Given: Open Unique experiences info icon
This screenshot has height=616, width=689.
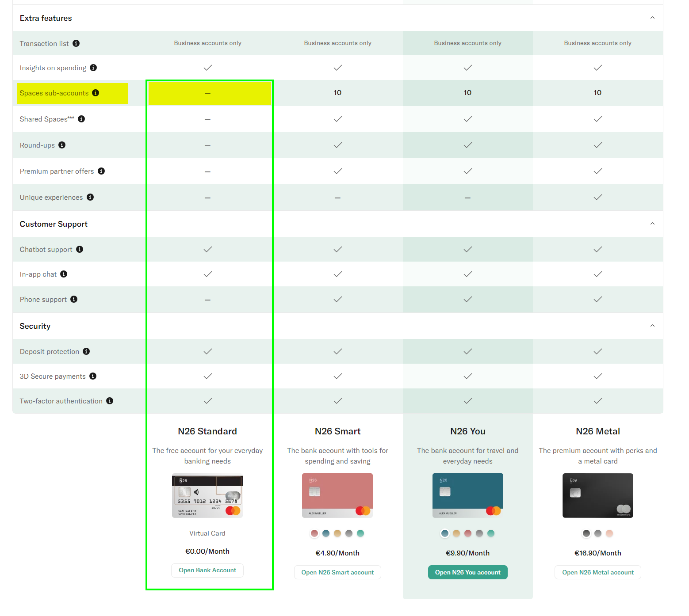Looking at the screenshot, I should [90, 197].
